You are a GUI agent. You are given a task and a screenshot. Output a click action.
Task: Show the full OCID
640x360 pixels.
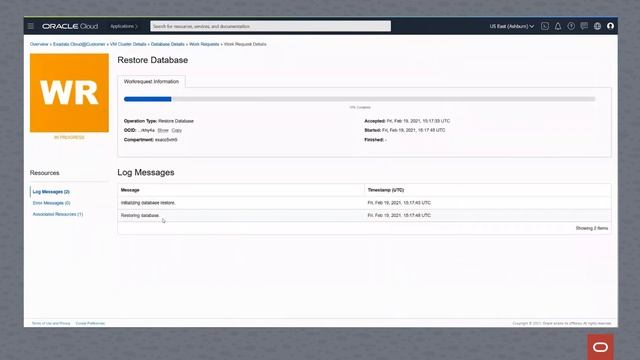(x=163, y=130)
